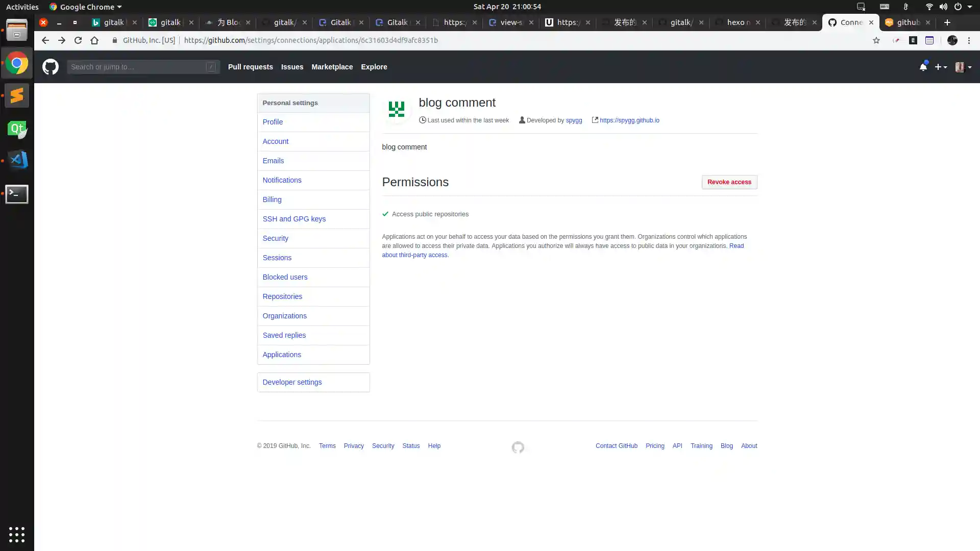Open the user avatar menu dropdown

[963, 67]
